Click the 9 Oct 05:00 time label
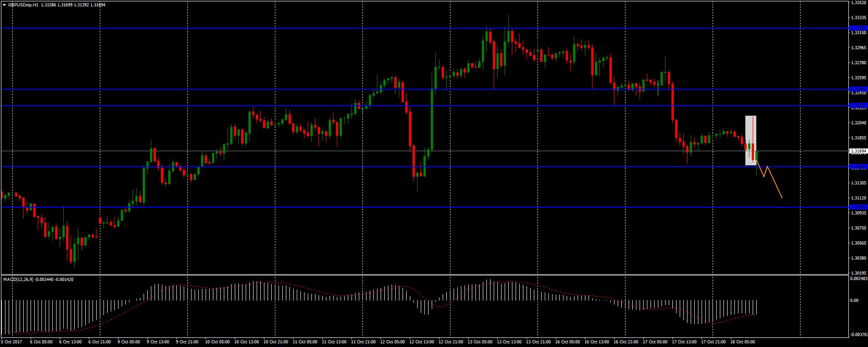 pos(129,342)
